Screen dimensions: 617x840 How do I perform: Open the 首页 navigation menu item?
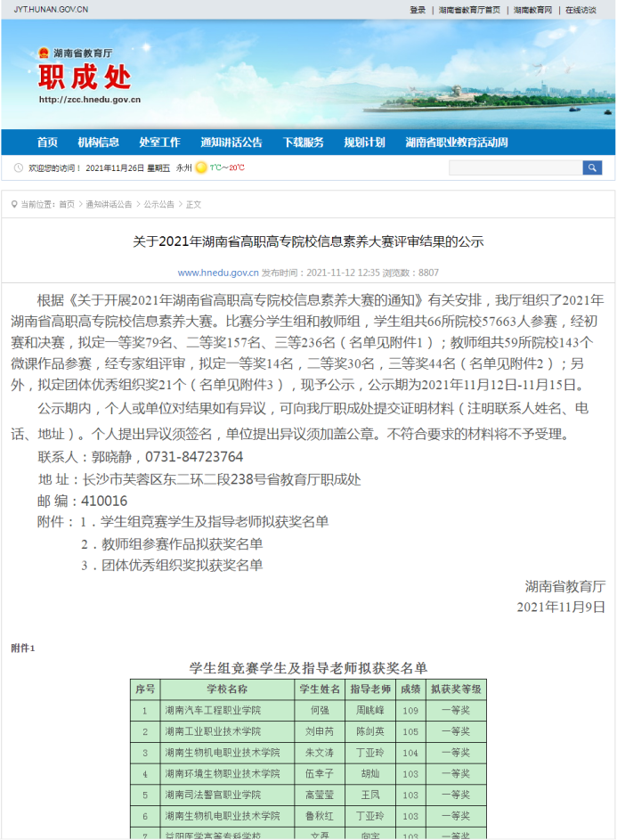tap(47, 143)
